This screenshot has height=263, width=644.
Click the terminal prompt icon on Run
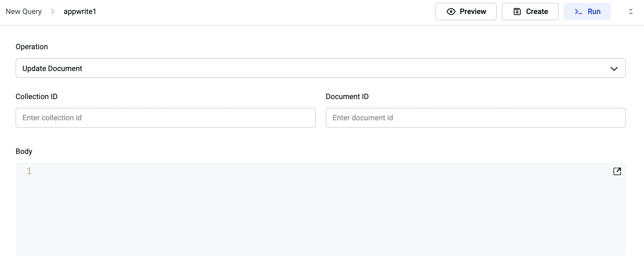(x=578, y=12)
